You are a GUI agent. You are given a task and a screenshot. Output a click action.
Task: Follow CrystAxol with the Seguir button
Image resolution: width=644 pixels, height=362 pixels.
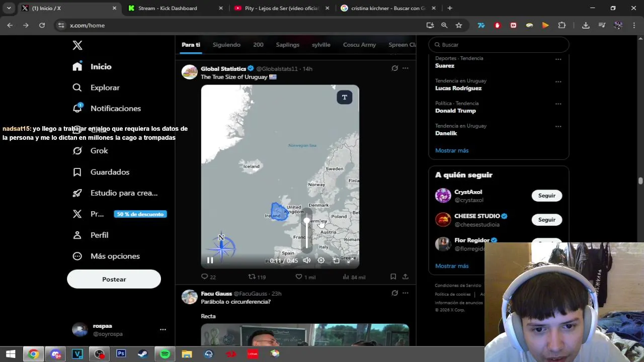coord(547,196)
